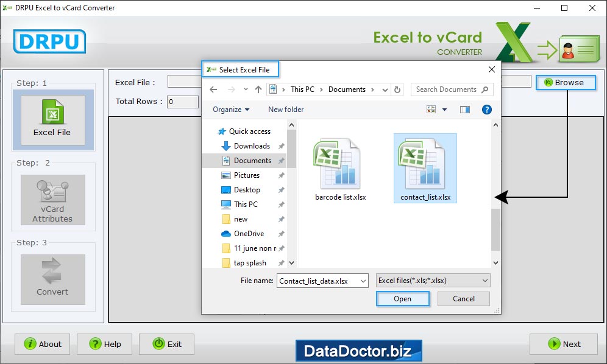Open the Excel files type filter dropdown

pyautogui.click(x=485, y=281)
